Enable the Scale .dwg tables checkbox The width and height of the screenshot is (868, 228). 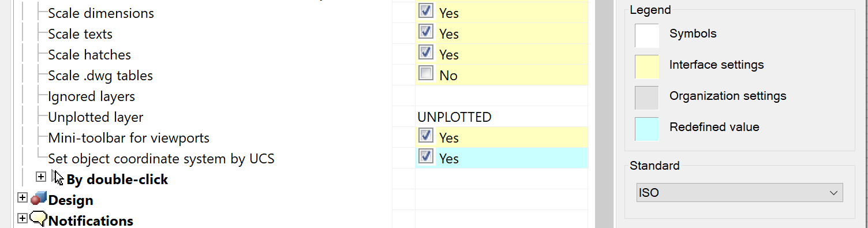click(426, 73)
